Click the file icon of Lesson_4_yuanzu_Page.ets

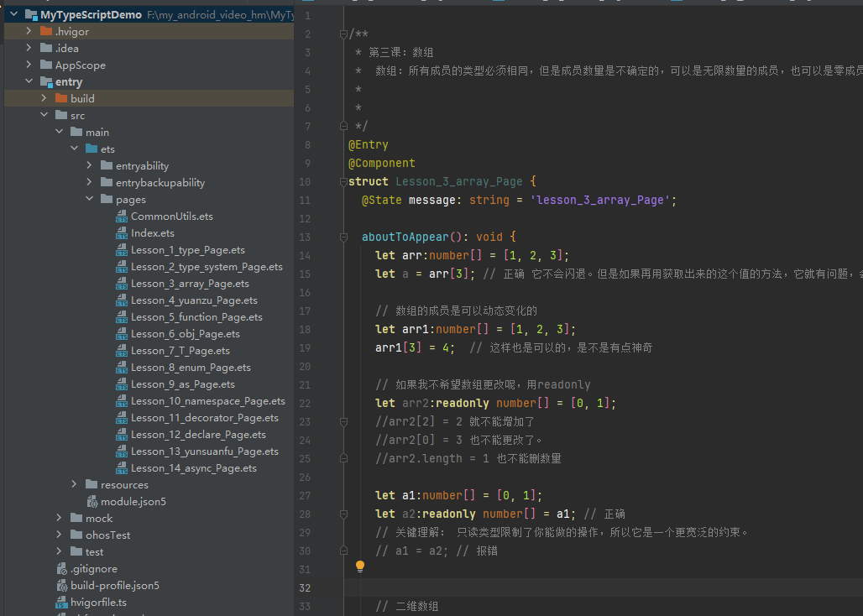coord(122,300)
